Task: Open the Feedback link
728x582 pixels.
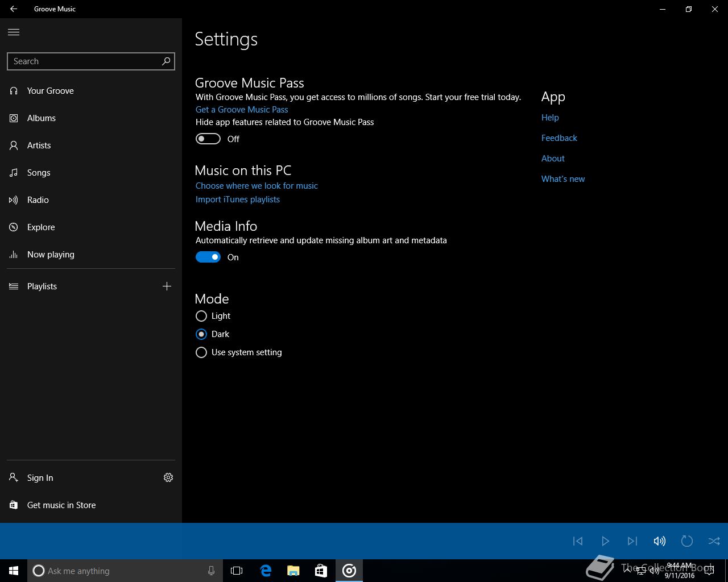Action: tap(559, 138)
